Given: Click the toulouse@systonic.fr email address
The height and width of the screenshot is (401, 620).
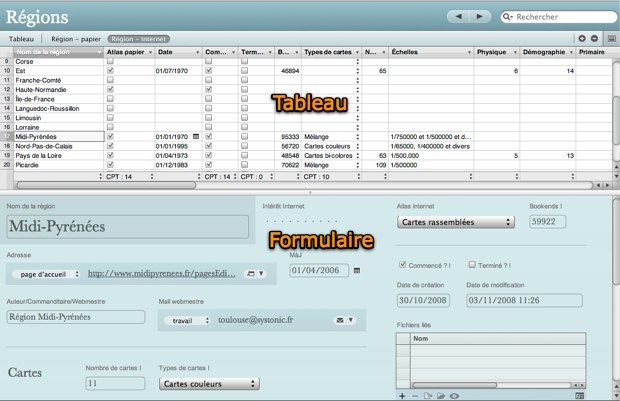Looking at the screenshot, I should pyautogui.click(x=255, y=320).
